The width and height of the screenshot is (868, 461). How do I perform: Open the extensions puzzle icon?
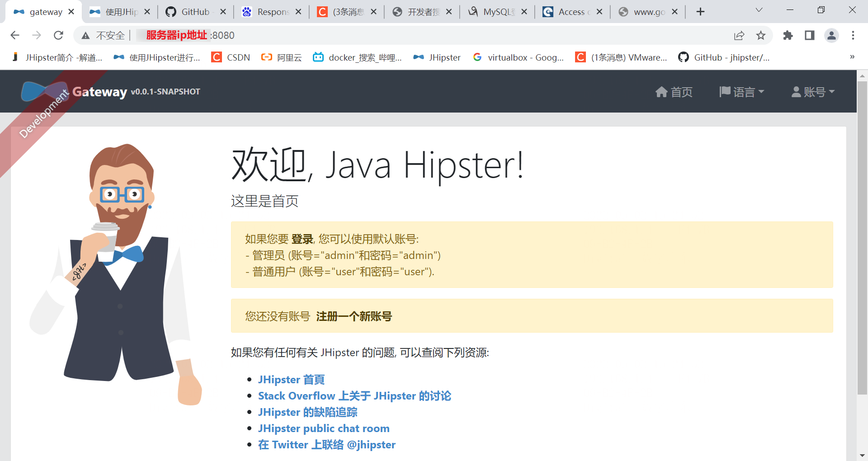coord(788,35)
